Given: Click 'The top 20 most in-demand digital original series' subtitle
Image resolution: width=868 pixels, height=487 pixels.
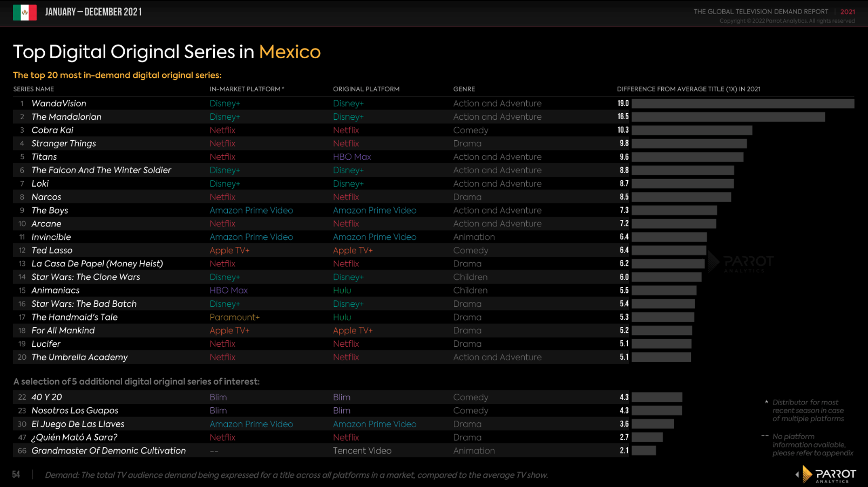Looking at the screenshot, I should [117, 76].
